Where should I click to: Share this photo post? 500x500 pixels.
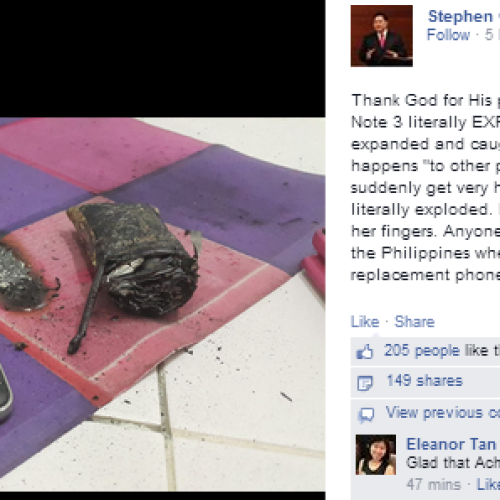pyautogui.click(x=414, y=322)
